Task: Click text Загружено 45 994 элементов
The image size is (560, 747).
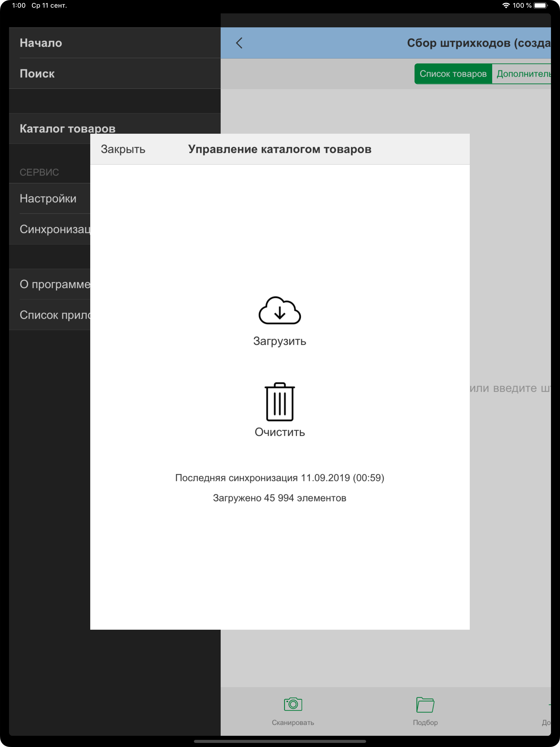Action: [x=280, y=498]
